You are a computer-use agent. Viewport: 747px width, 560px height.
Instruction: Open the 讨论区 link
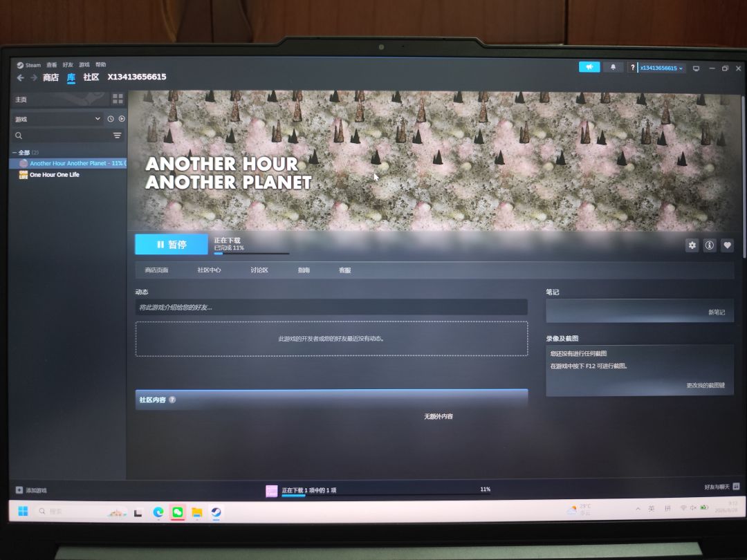click(x=259, y=270)
